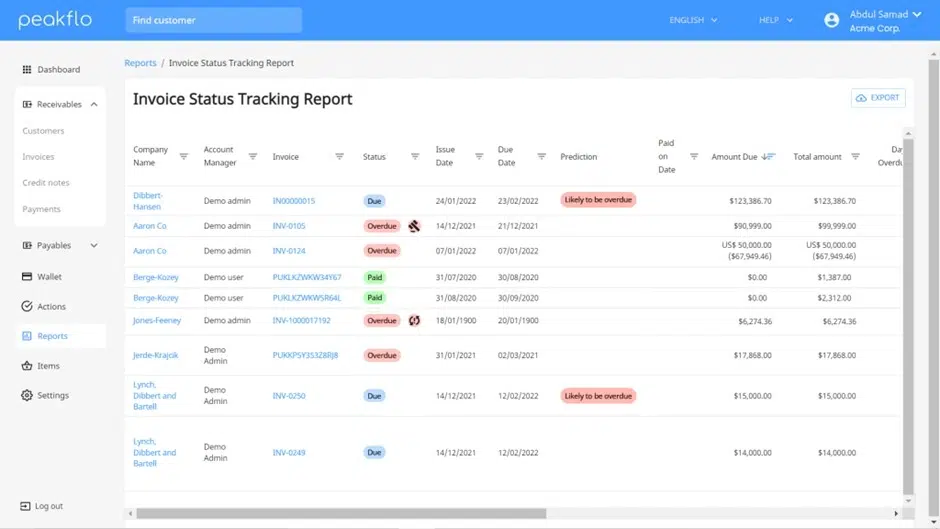940x529 pixels.
Task: Click the gavel icon next to INV-0105
Action: [x=414, y=226]
